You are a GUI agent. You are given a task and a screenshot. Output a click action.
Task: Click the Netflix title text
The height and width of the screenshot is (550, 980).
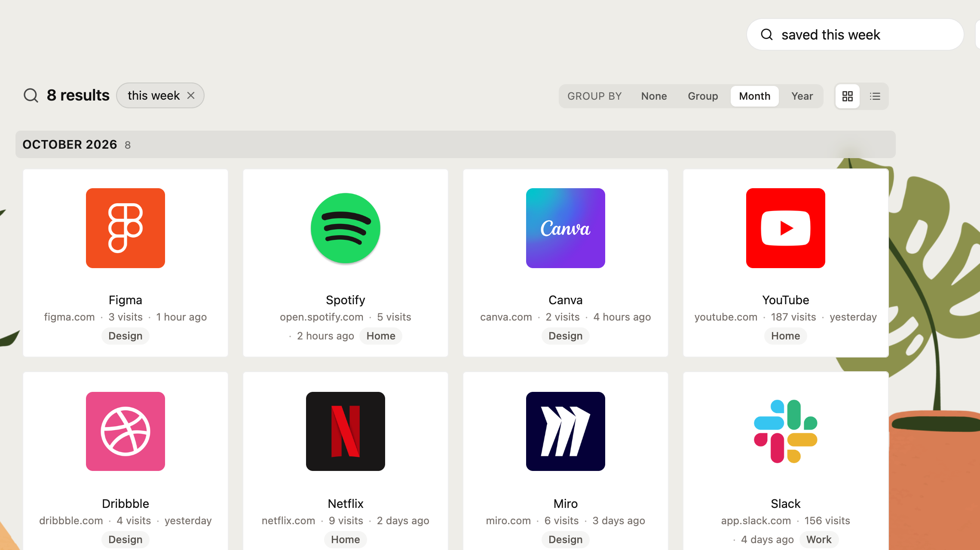pyautogui.click(x=346, y=504)
